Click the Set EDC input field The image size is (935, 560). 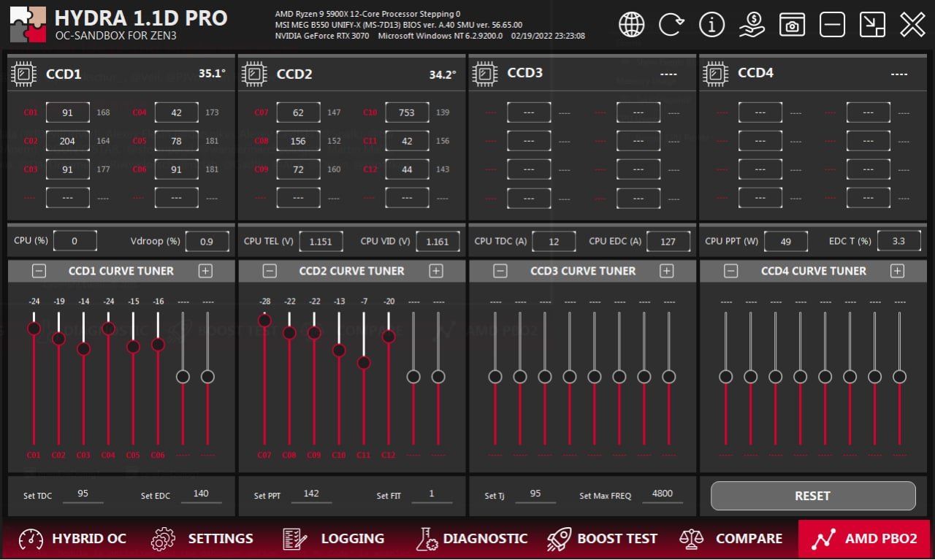[x=200, y=494]
